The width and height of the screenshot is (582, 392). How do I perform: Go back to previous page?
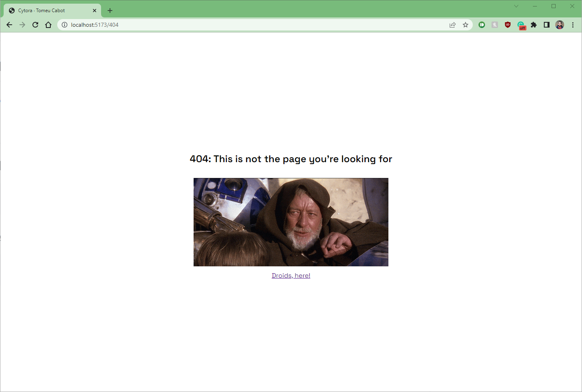[x=9, y=25]
